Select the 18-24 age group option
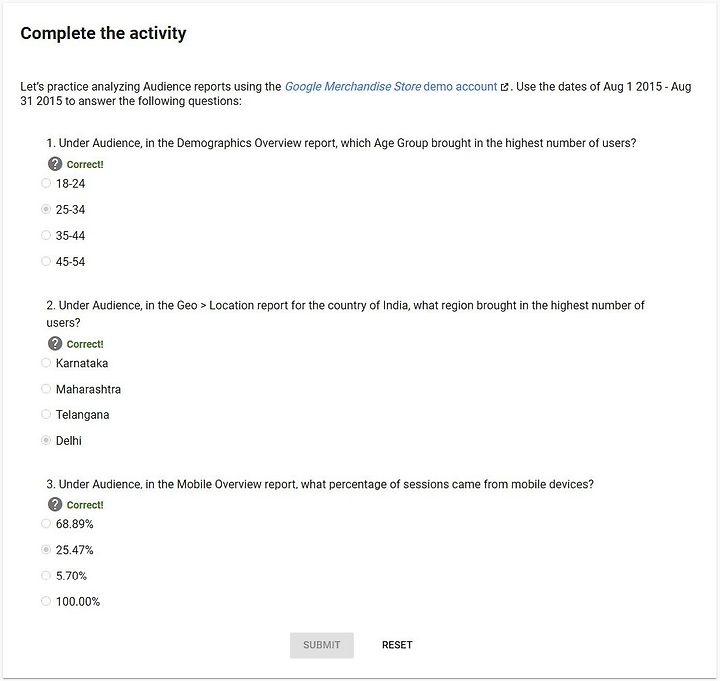This screenshot has height=681, width=720. (x=46, y=183)
